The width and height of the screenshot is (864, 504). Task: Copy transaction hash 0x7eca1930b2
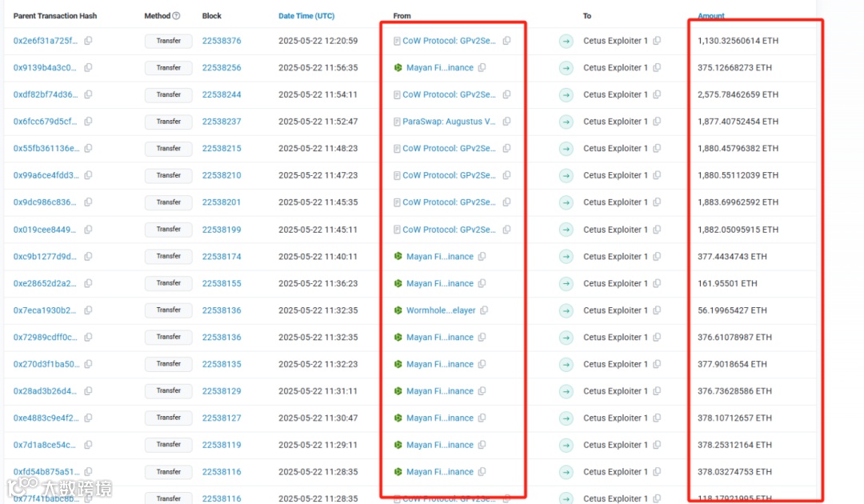tap(88, 310)
